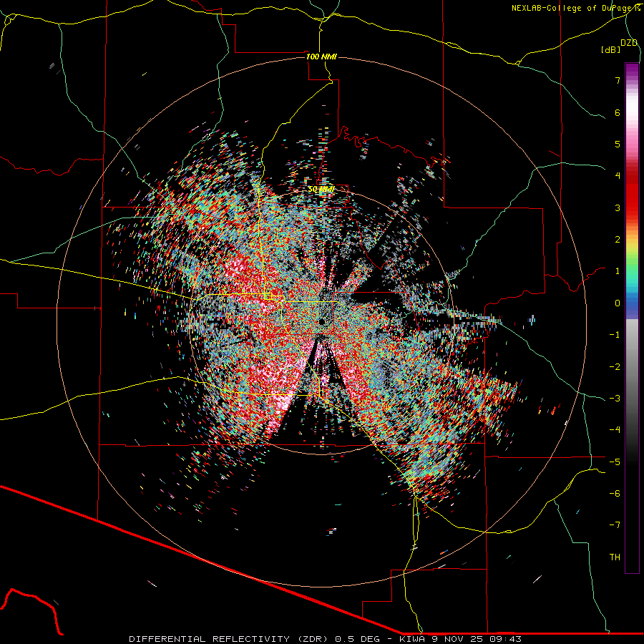Click the "[dB]" unit label
This screenshot has width=644, height=644.
[610, 49]
